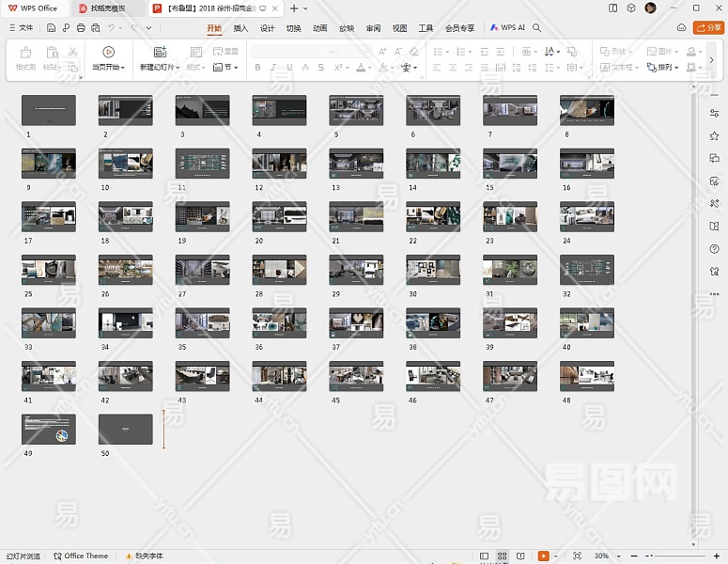Click the play from current slide icon
This screenshot has width=728, height=564.
pos(109,53)
